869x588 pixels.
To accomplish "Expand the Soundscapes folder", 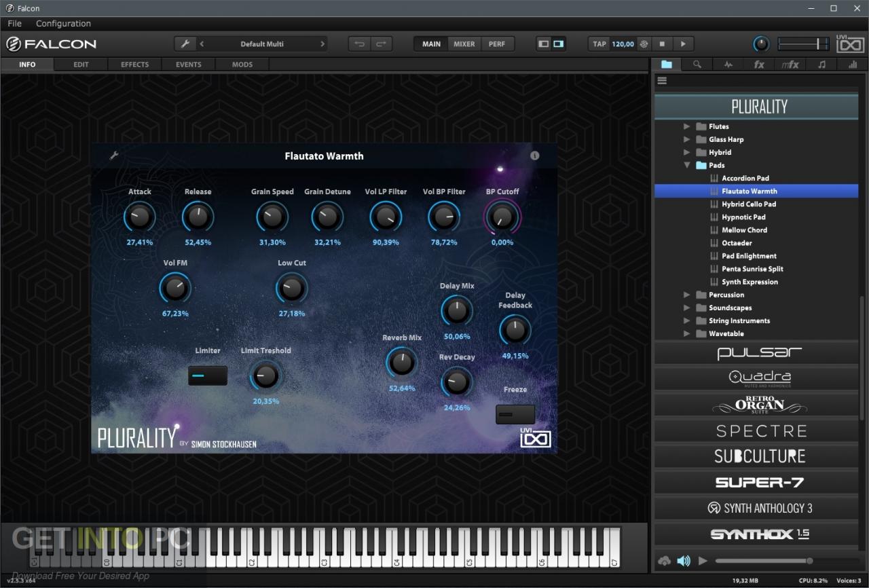I will coord(686,308).
